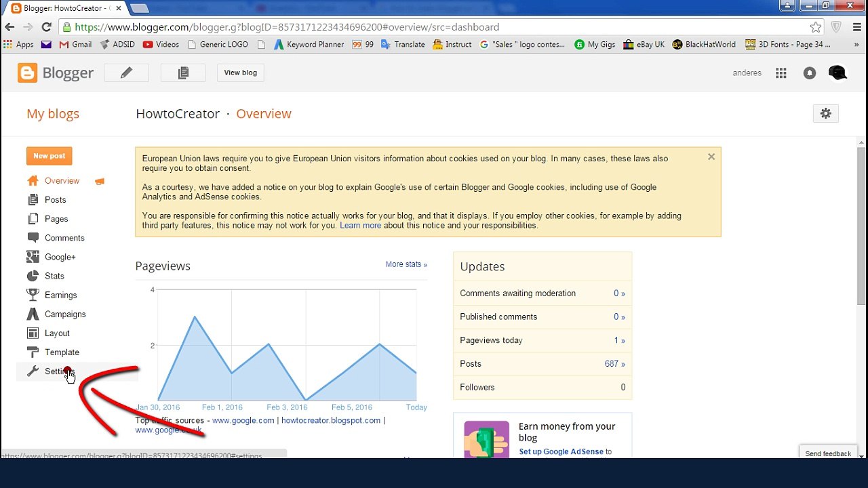This screenshot has height=488, width=868.
Task: Open the My blogs link
Action: click(x=53, y=114)
